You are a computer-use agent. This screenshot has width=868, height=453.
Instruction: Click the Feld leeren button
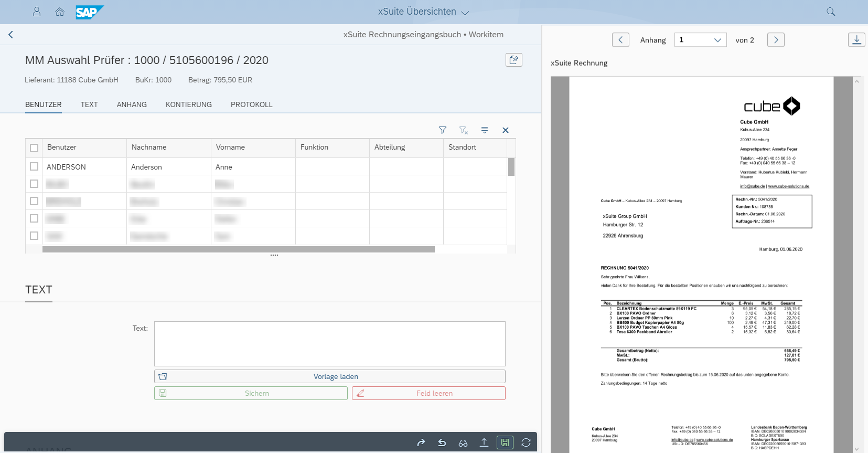tap(428, 393)
